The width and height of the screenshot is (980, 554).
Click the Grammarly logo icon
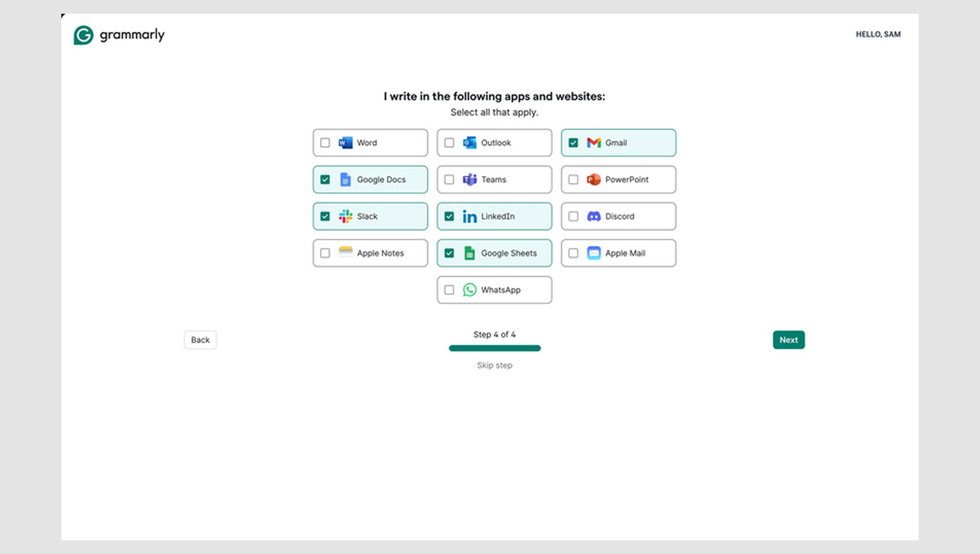[x=83, y=35]
